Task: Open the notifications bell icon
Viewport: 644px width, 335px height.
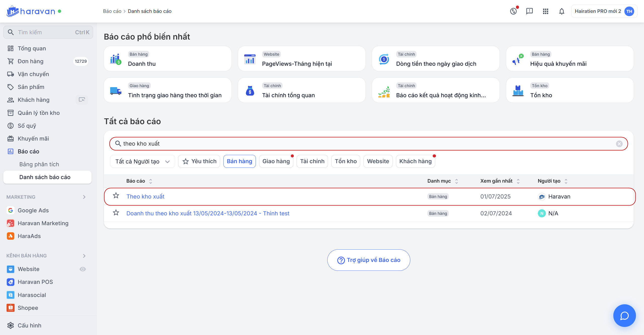Action: point(561,11)
